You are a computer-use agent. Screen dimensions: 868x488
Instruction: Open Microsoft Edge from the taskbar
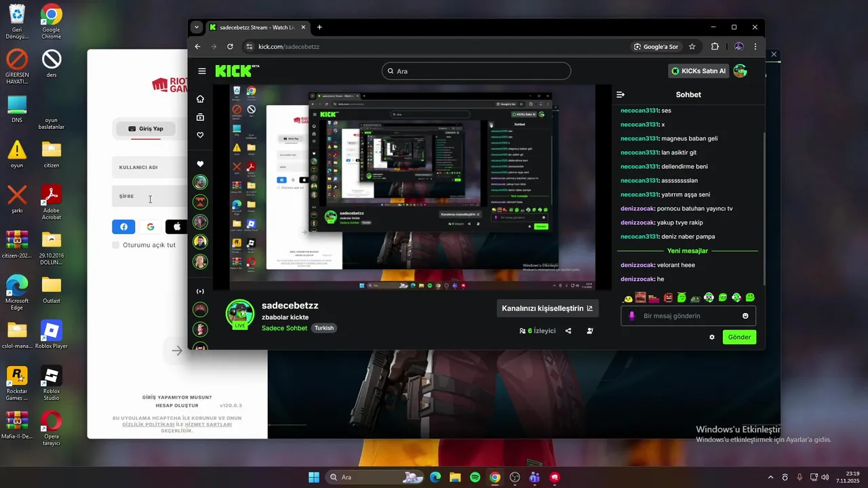pyautogui.click(x=435, y=477)
